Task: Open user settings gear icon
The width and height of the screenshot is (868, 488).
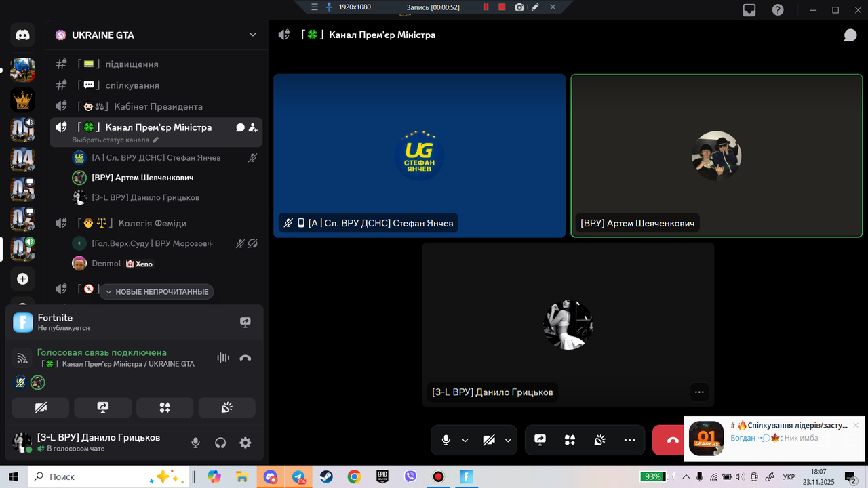Action: coord(245,443)
